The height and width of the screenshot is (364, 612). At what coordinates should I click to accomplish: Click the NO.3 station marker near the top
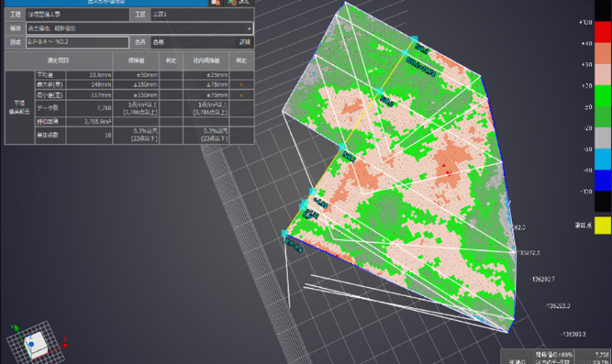click(414, 39)
